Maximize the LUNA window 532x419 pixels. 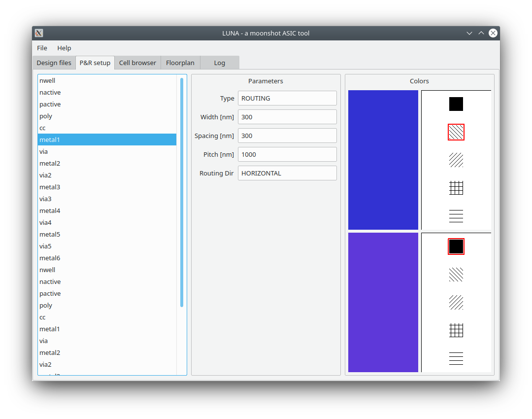click(481, 33)
